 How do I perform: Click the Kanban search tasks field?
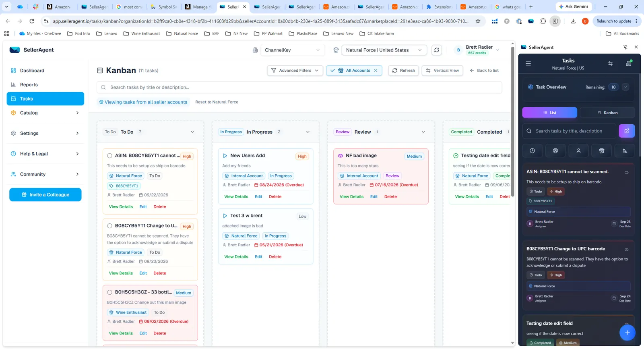pyautogui.click(x=299, y=87)
